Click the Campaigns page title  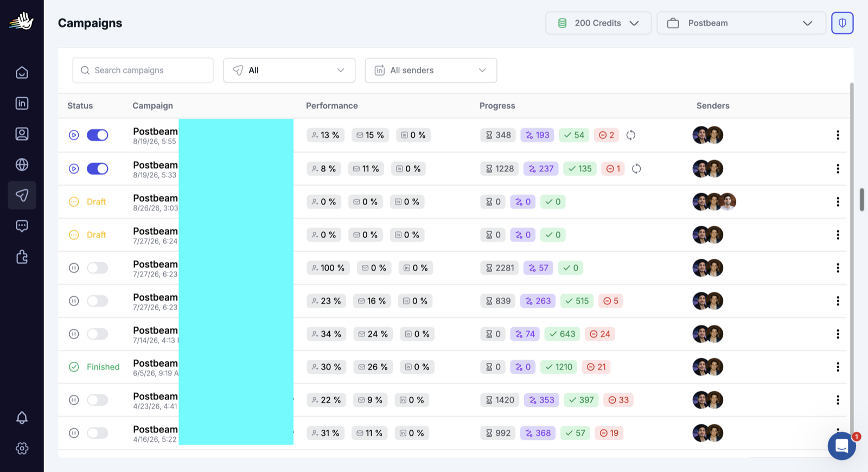tap(90, 23)
